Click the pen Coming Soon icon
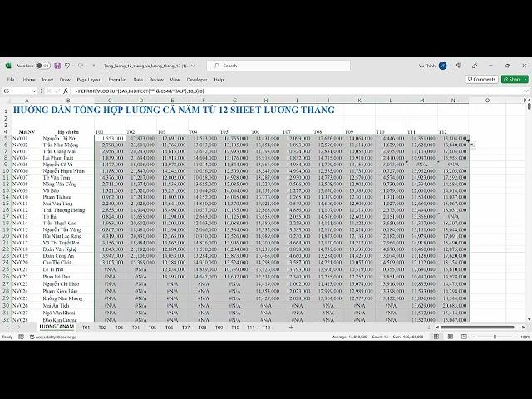 (x=475, y=66)
